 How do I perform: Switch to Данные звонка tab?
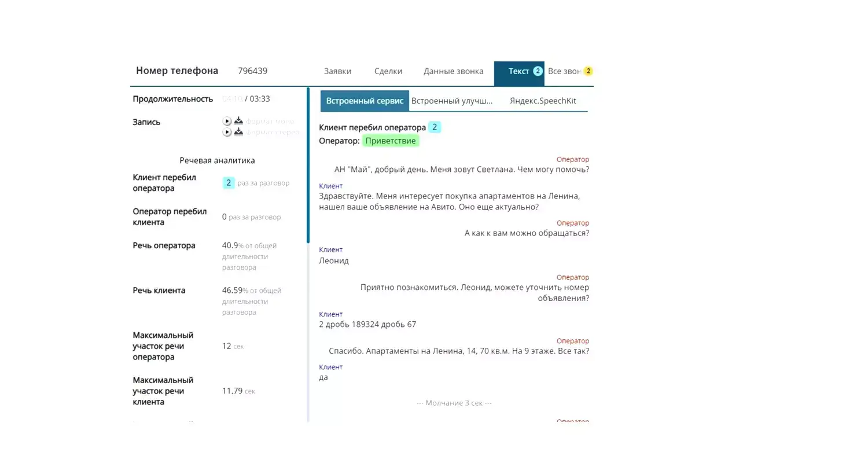453,71
